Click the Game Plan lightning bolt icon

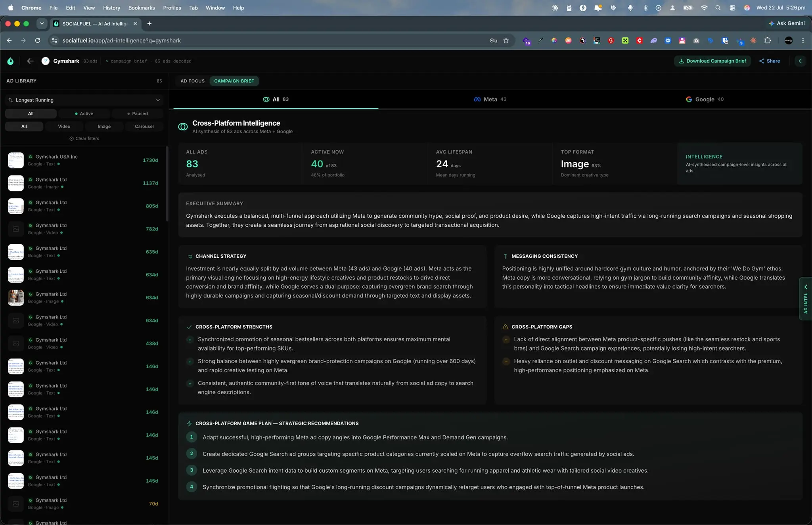tap(189, 423)
